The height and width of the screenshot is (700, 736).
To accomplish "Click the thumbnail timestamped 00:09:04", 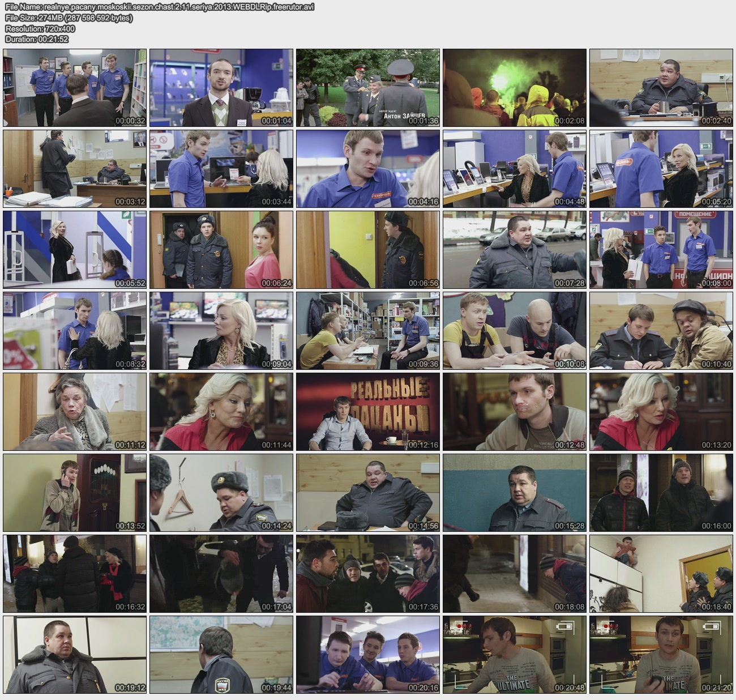I will point(221,331).
